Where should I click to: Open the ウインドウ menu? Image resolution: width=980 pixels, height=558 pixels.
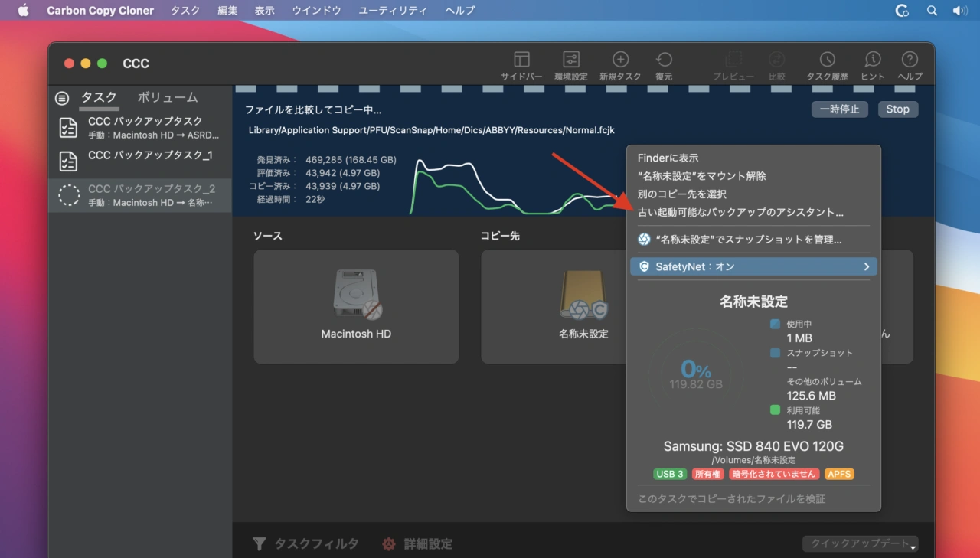317,11
